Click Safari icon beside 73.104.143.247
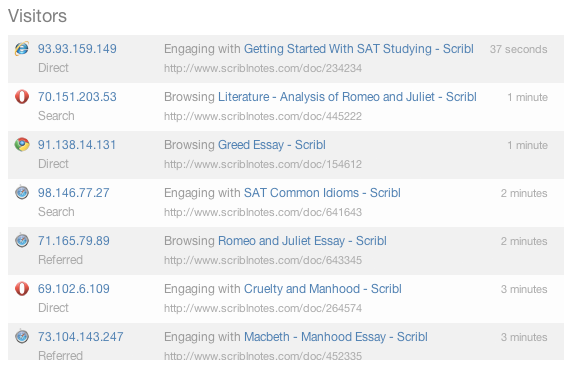Viewport: 570px width, 367px height. coord(22,336)
